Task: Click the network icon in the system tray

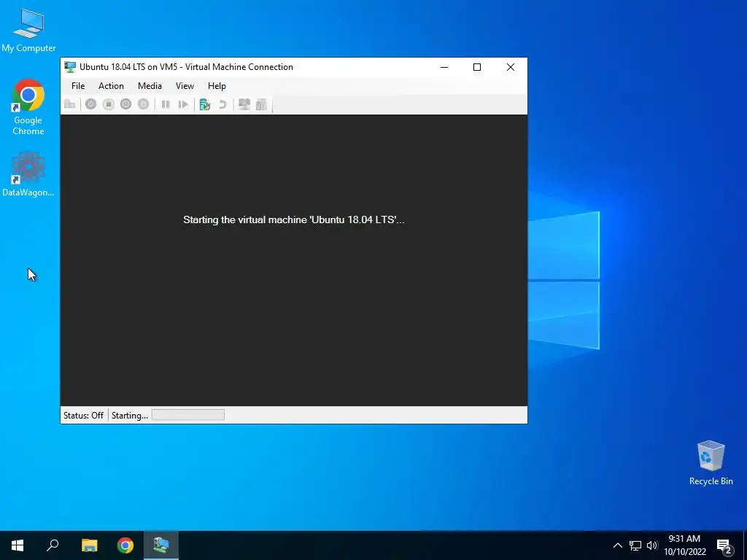Action: coord(635,545)
